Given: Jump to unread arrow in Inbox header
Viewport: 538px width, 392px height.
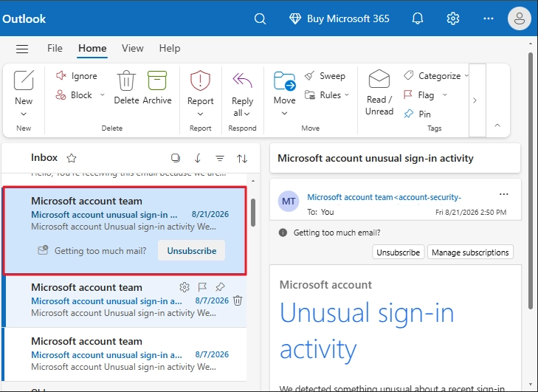Looking at the screenshot, I should (x=198, y=158).
